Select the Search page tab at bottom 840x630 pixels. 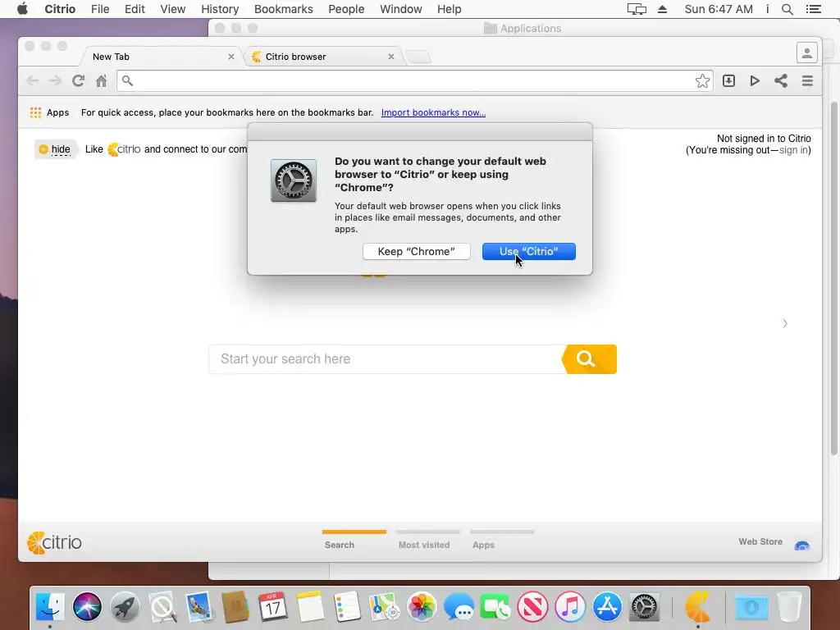click(x=354, y=540)
